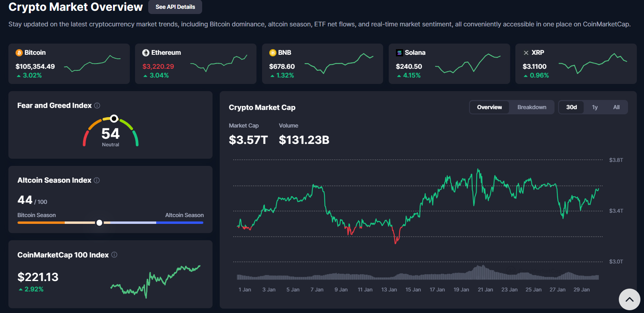Click the $3.4T axis label

click(616, 211)
